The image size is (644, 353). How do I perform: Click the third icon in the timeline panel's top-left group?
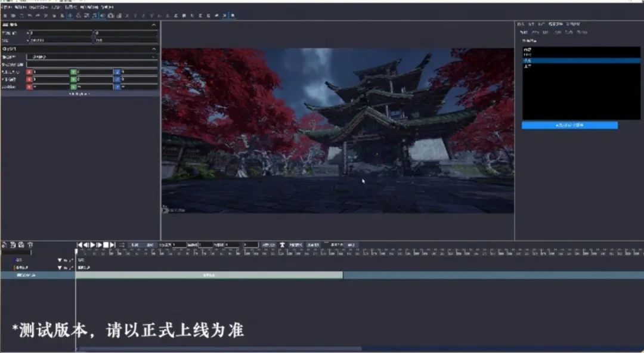coord(21,245)
